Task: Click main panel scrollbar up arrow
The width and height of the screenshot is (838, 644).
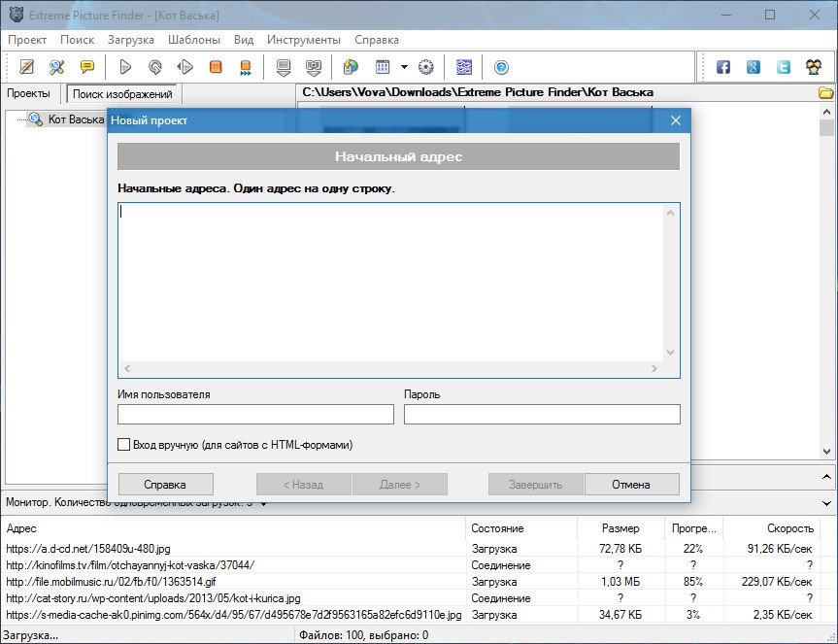Action: click(x=826, y=113)
